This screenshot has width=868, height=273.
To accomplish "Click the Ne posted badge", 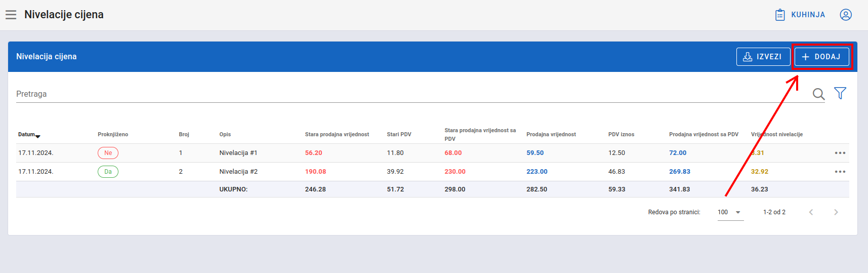I will [108, 153].
